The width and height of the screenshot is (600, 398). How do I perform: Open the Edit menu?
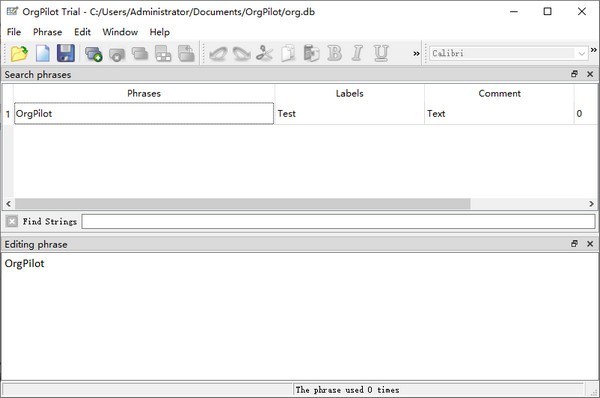point(82,32)
